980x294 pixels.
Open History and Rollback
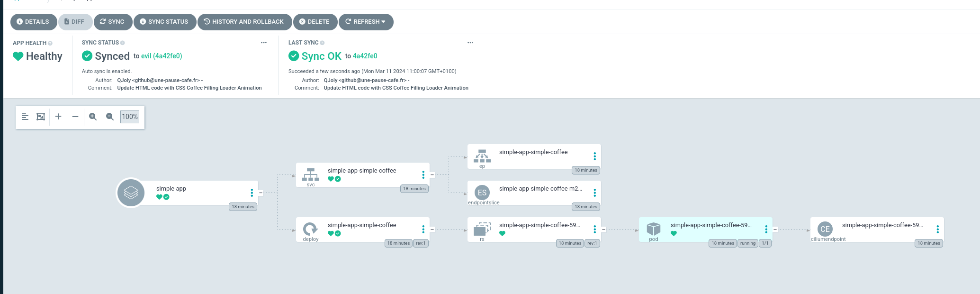click(x=244, y=22)
